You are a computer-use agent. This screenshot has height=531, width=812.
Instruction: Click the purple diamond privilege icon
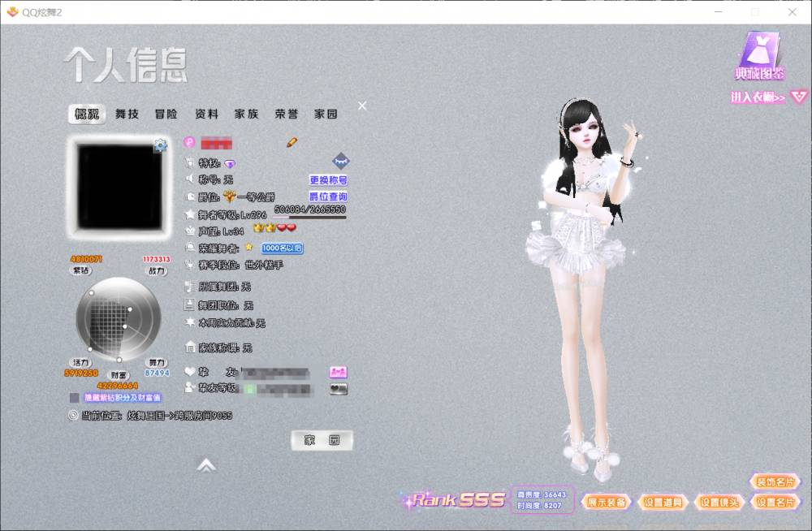(x=230, y=164)
